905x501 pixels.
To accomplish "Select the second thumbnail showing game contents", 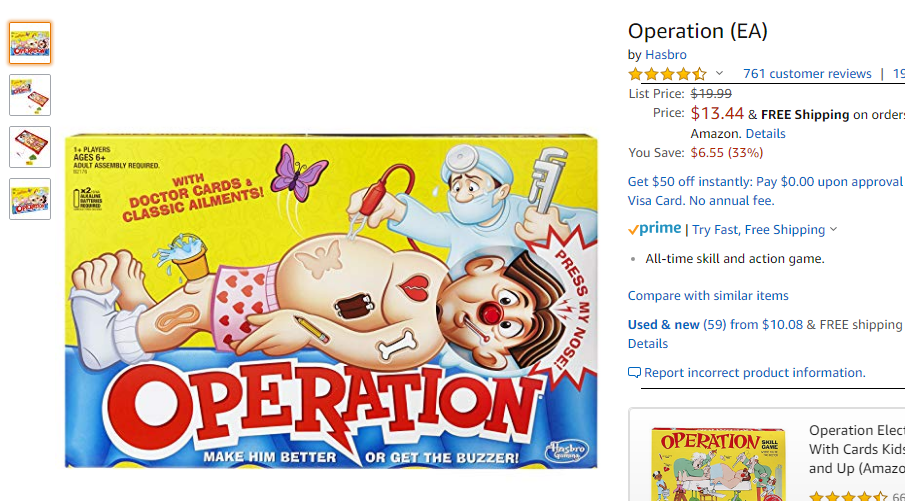I will coord(30,95).
